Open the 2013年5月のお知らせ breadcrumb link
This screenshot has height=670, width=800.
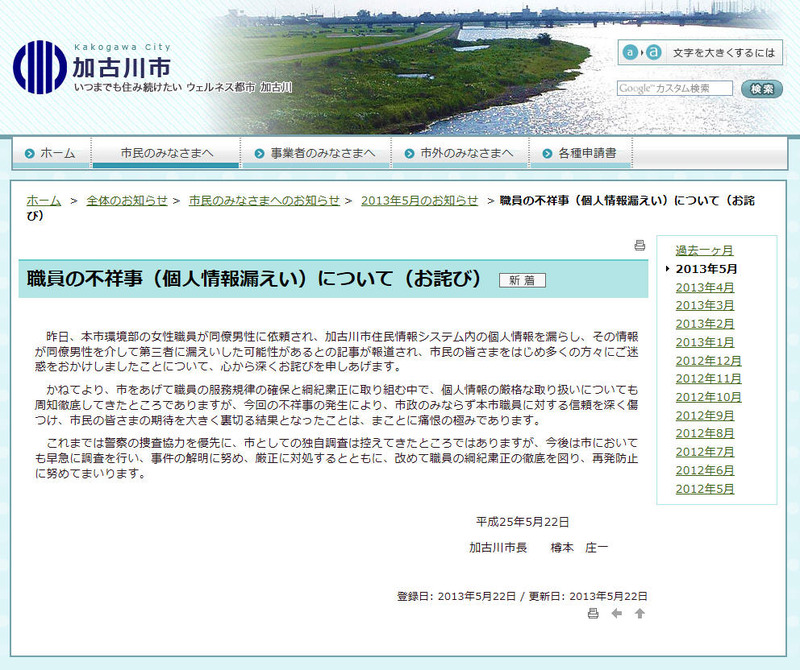[x=419, y=201]
